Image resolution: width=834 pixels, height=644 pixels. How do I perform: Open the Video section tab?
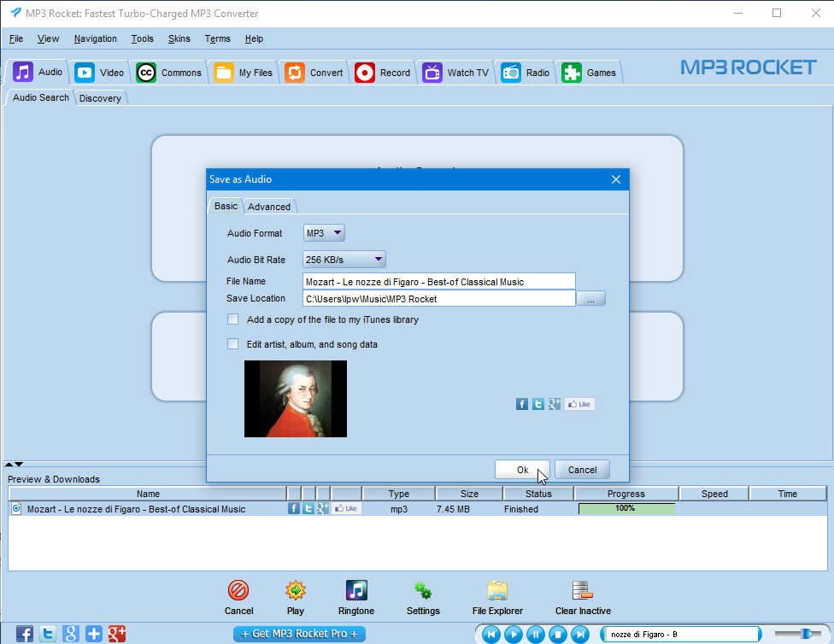coord(99,73)
